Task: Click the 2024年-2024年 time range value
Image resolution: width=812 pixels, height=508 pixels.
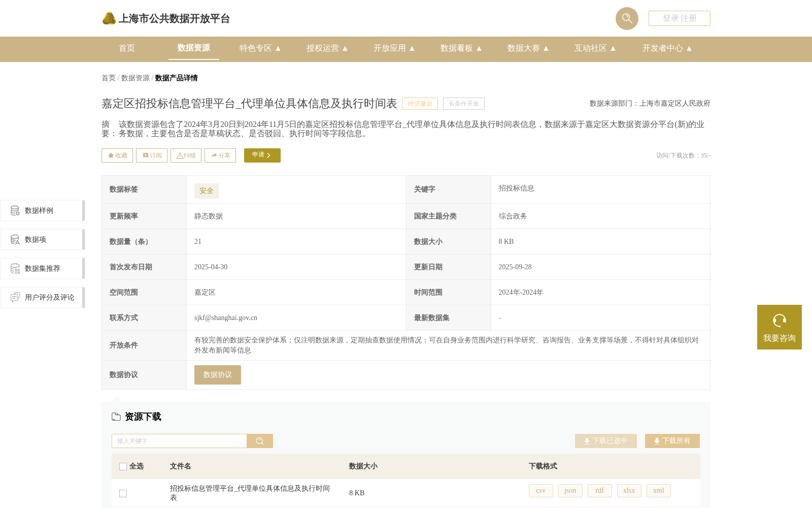Action: tap(521, 293)
